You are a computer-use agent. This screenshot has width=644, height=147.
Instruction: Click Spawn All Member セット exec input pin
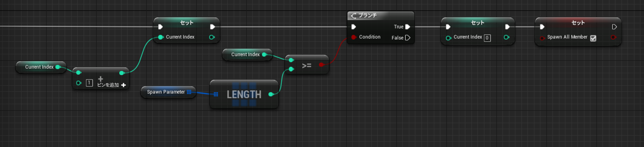(542, 27)
